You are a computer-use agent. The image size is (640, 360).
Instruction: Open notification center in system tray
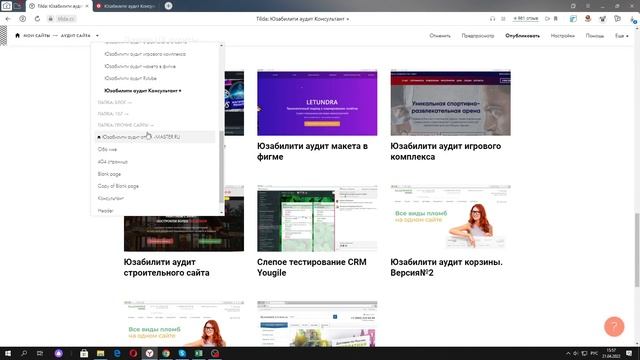pos(629,353)
